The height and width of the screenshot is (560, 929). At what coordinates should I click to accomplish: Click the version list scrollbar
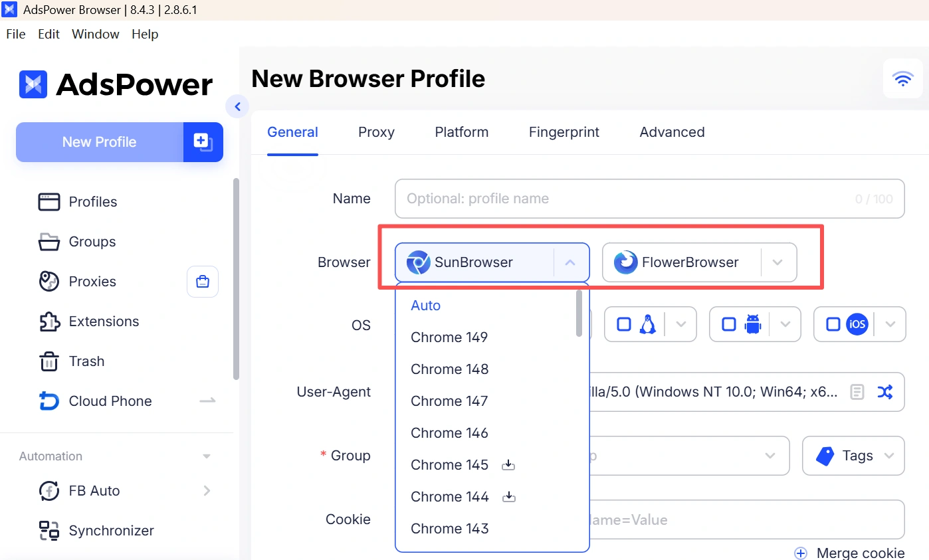pos(579,314)
